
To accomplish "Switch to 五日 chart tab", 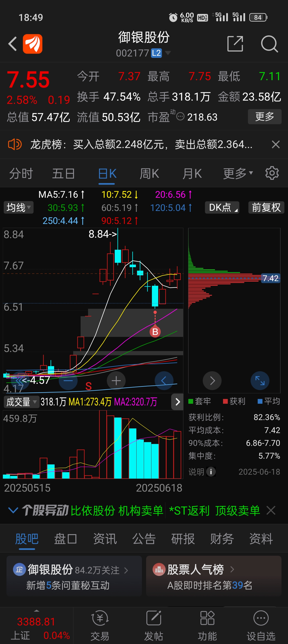I will point(63,174).
